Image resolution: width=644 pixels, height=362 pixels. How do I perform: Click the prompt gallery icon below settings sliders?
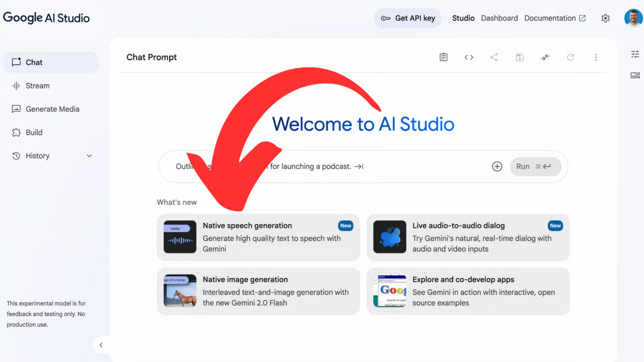(635, 76)
